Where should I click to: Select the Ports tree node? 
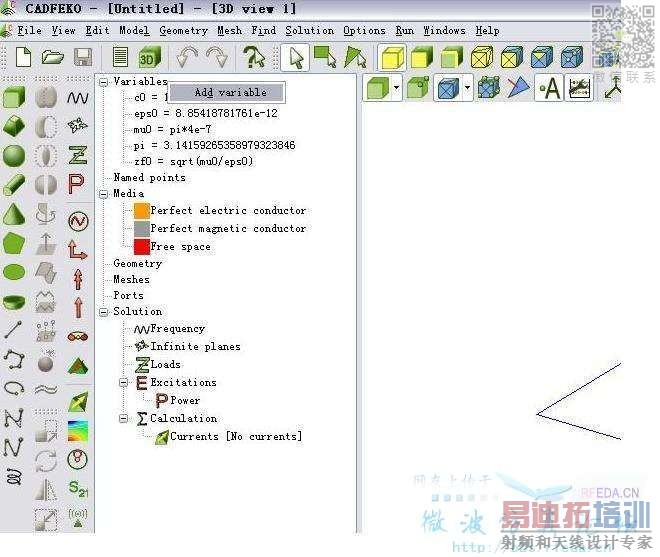pos(128,296)
